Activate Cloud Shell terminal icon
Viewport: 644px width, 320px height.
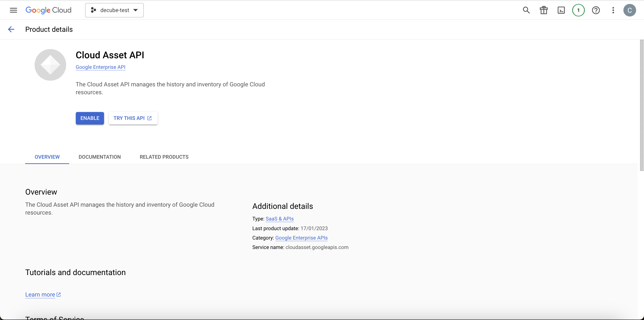[x=561, y=10]
